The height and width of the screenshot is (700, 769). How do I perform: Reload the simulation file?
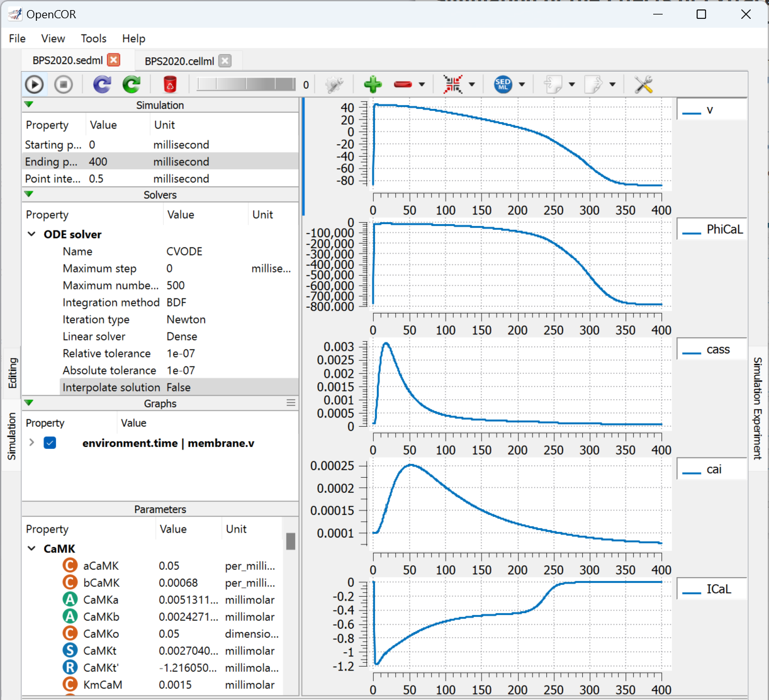(131, 84)
